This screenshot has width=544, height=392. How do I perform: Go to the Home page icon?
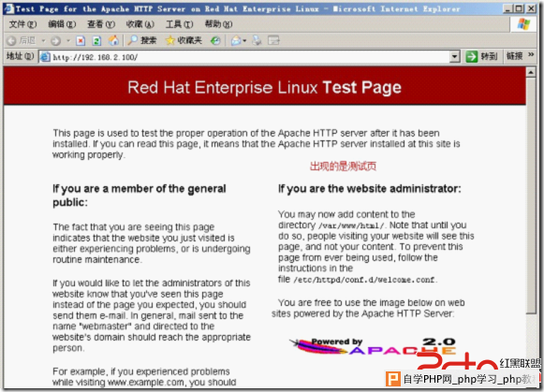tap(113, 40)
